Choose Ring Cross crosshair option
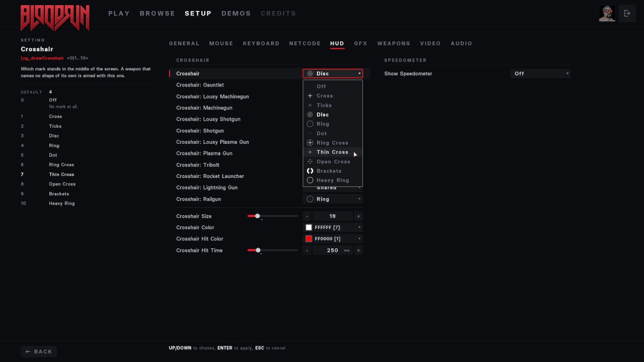The height and width of the screenshot is (362, 644). tap(333, 143)
